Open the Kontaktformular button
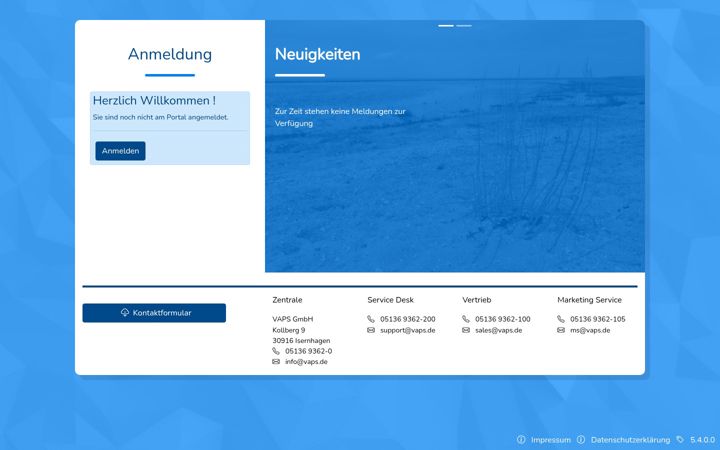This screenshot has height=450, width=720. coord(154,313)
